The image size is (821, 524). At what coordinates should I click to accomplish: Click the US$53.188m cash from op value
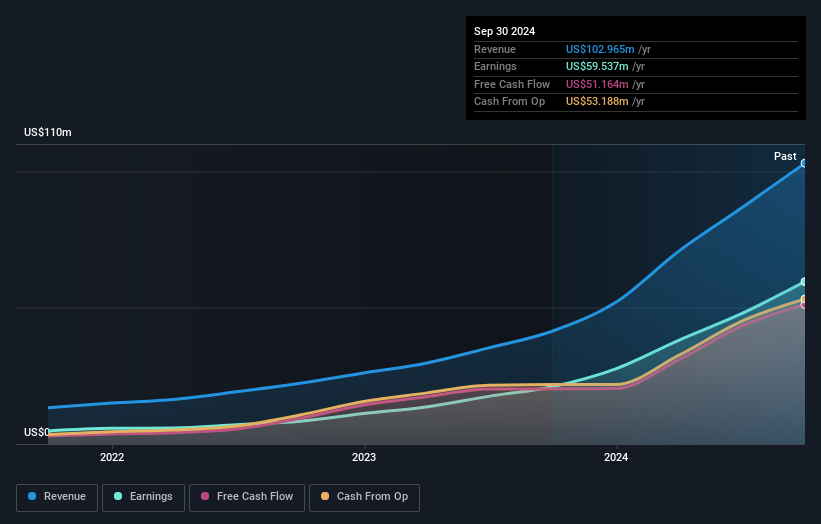(x=597, y=102)
